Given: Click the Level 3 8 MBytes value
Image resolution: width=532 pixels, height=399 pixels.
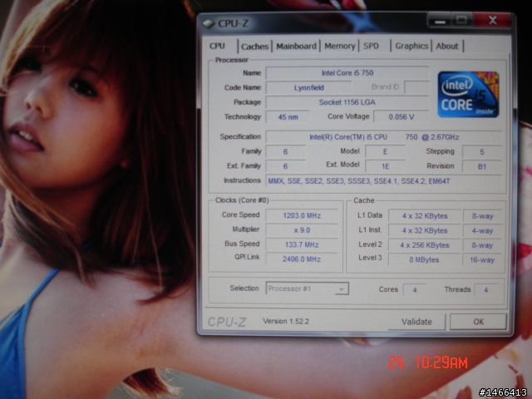Looking at the screenshot, I should tap(425, 260).
